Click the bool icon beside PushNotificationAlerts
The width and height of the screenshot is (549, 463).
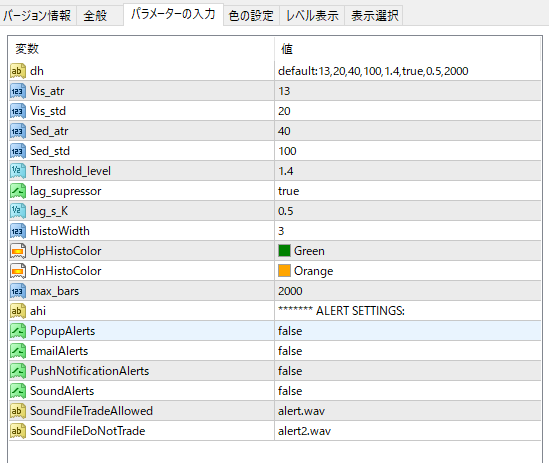tap(18, 371)
